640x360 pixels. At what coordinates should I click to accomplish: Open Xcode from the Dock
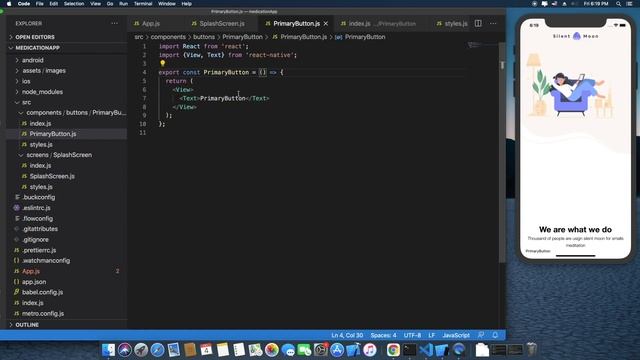point(353,350)
